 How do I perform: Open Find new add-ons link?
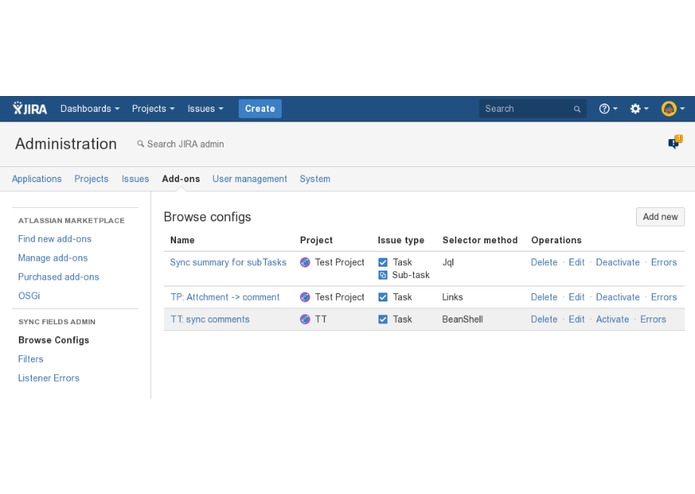[55, 239]
